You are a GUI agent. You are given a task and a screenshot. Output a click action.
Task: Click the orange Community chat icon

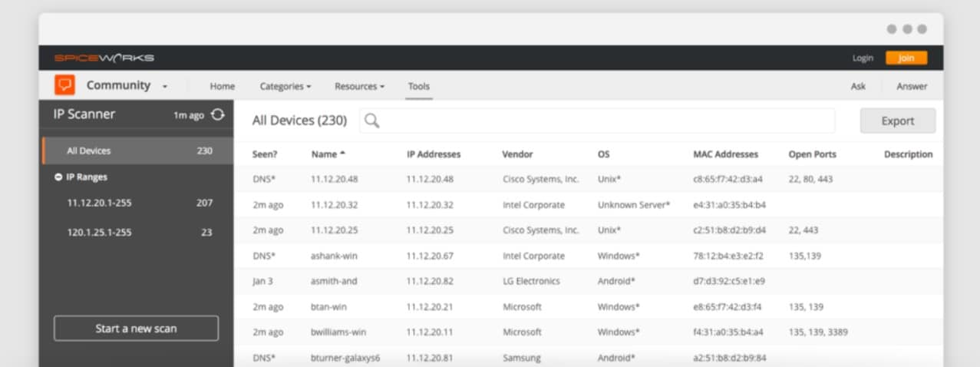tap(64, 85)
